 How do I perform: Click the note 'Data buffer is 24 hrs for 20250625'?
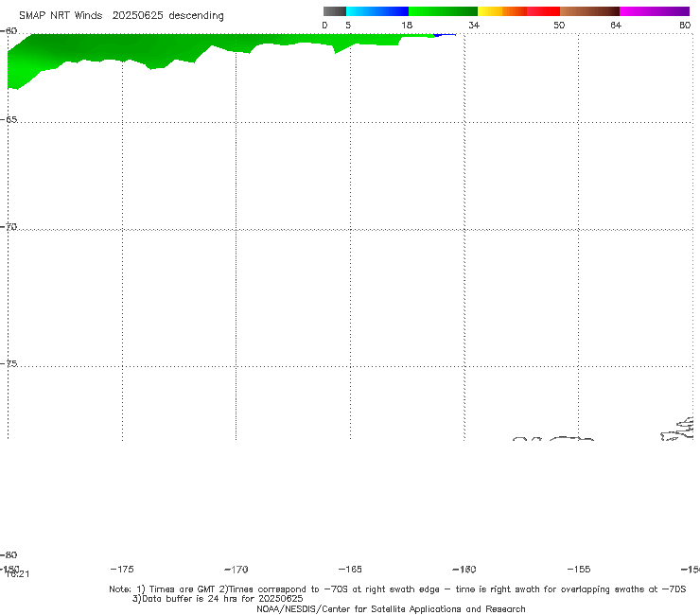(218, 599)
